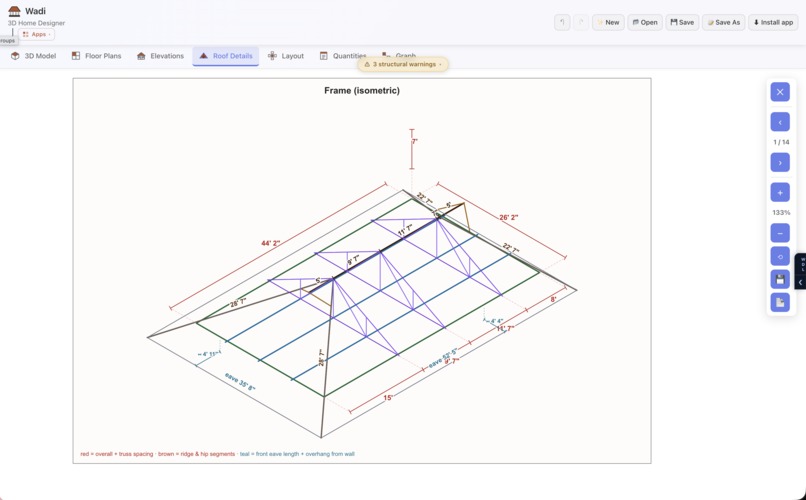Viewport: 806px width, 500px height.
Task: Click the undo arrow button
Action: tap(562, 22)
